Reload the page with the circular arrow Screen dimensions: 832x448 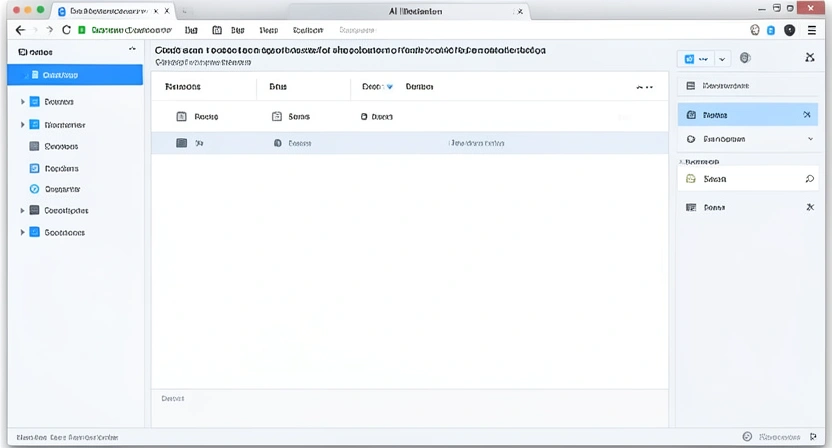[66, 30]
